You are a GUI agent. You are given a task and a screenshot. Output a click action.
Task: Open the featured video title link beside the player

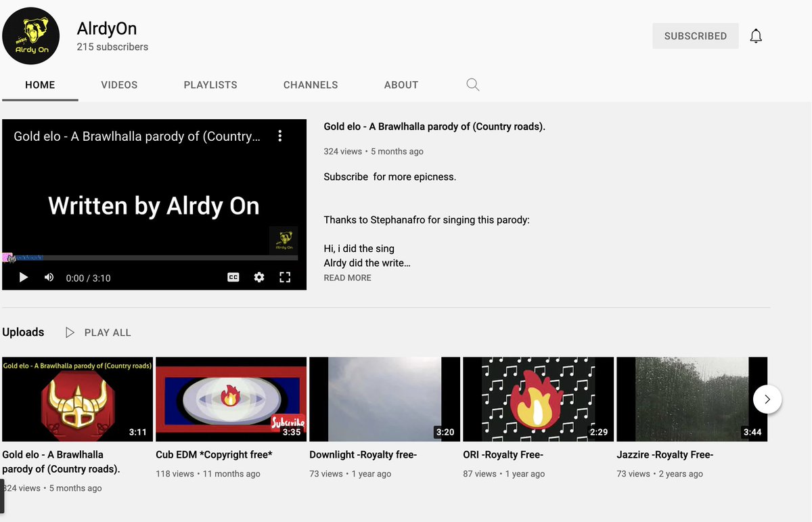click(434, 127)
